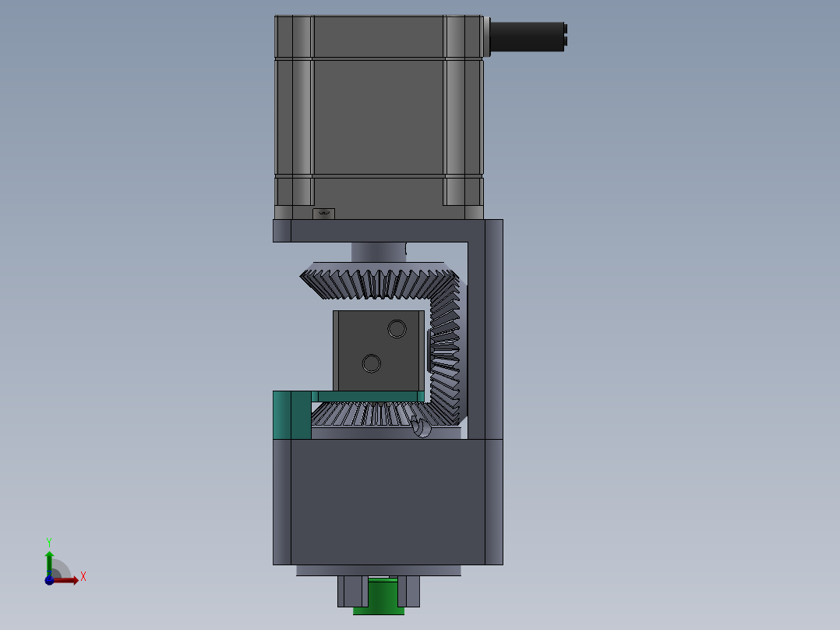Click the set screw on lower gear
Screen dimensions: 840x630
(x=422, y=427)
